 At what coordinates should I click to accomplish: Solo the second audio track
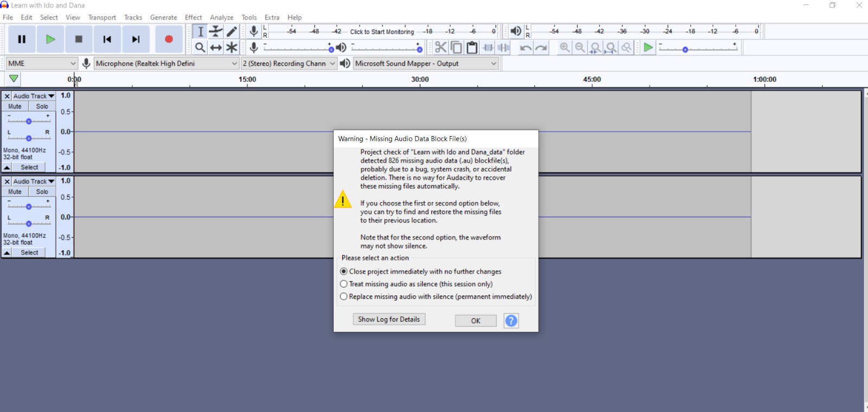coord(42,192)
